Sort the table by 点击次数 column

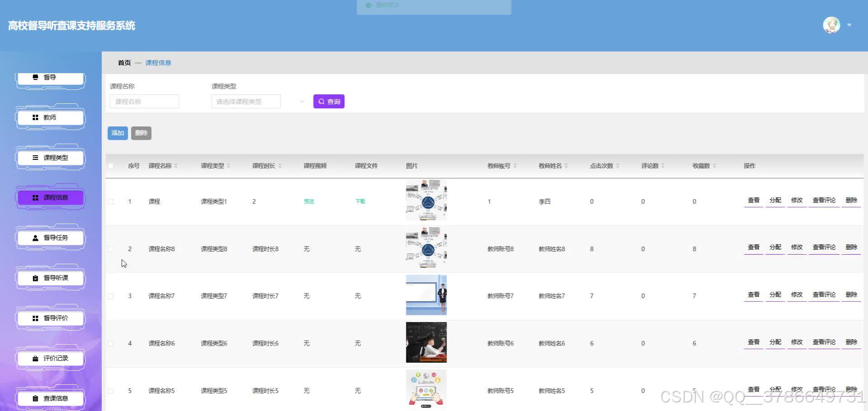coord(602,166)
